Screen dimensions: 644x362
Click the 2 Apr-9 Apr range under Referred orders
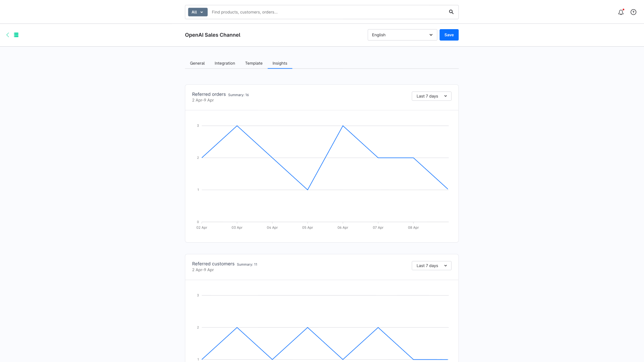pos(203,100)
